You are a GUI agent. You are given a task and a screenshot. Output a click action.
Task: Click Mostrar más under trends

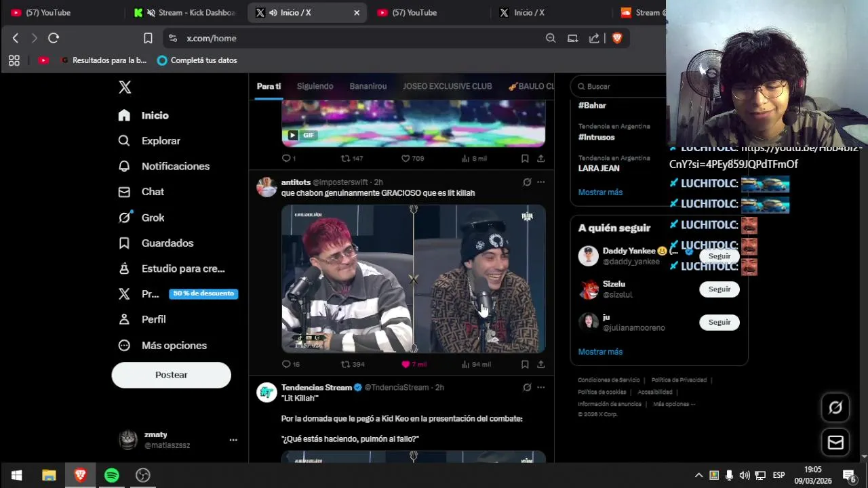point(600,192)
